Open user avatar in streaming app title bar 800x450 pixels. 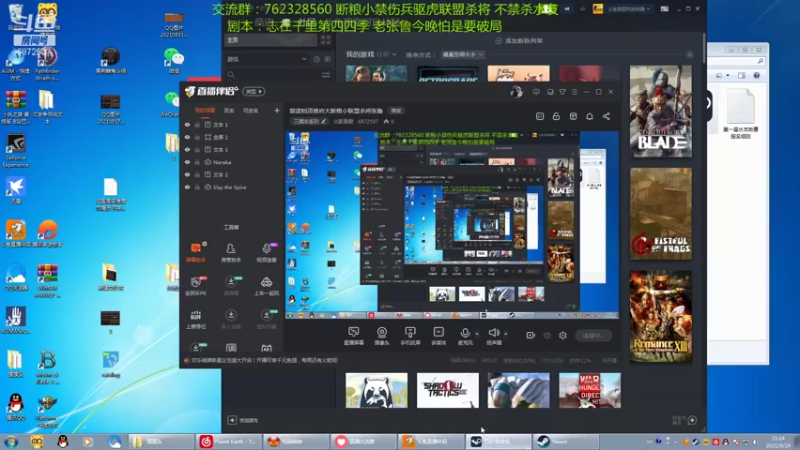[516, 92]
